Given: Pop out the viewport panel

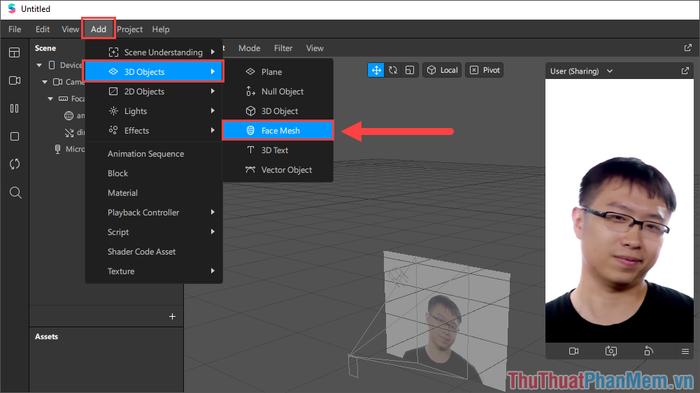Looking at the screenshot, I should pyautogui.click(x=688, y=48).
